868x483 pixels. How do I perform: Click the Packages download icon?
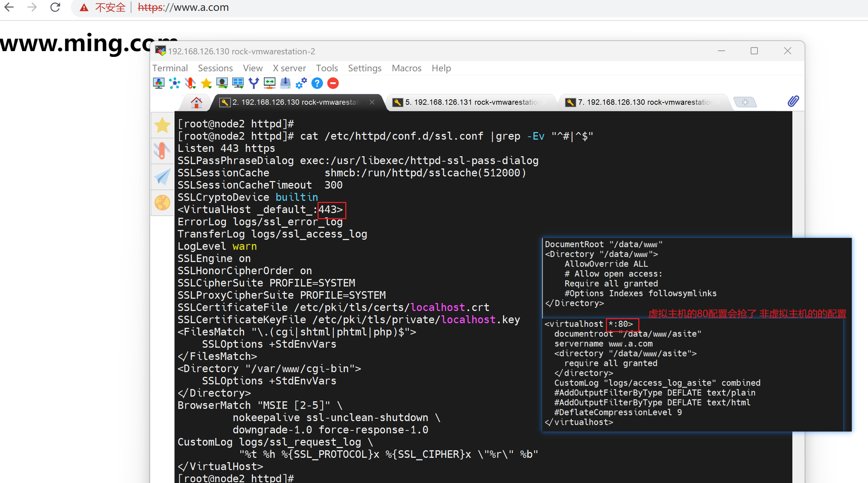(x=285, y=83)
